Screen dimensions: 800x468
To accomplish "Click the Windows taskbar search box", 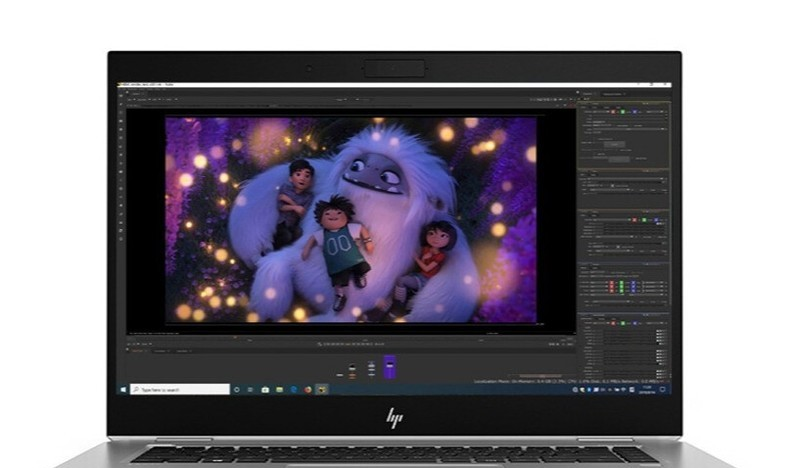I will (180, 389).
